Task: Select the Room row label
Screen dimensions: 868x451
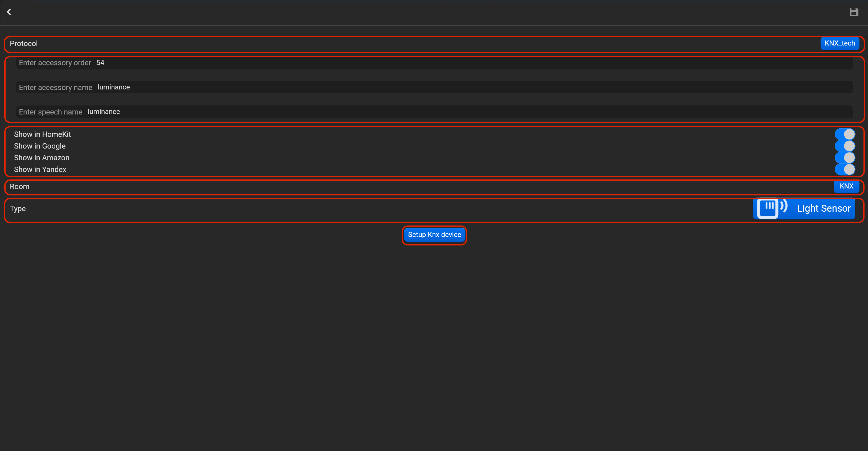Action: point(19,186)
